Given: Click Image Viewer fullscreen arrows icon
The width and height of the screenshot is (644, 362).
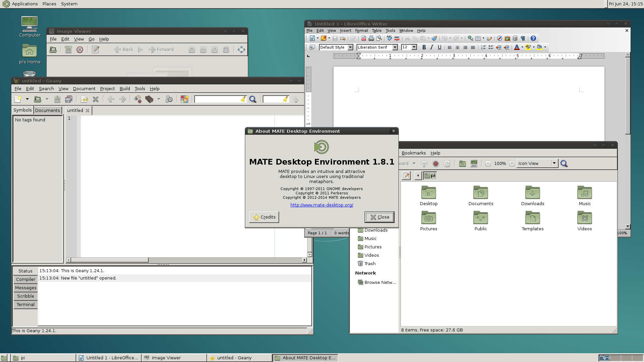Looking at the screenshot, I should tap(241, 50).
